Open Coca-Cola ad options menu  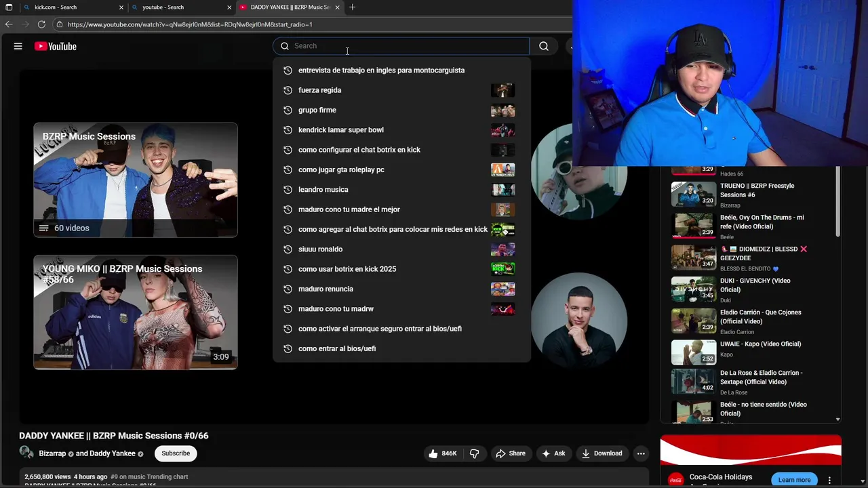829,481
